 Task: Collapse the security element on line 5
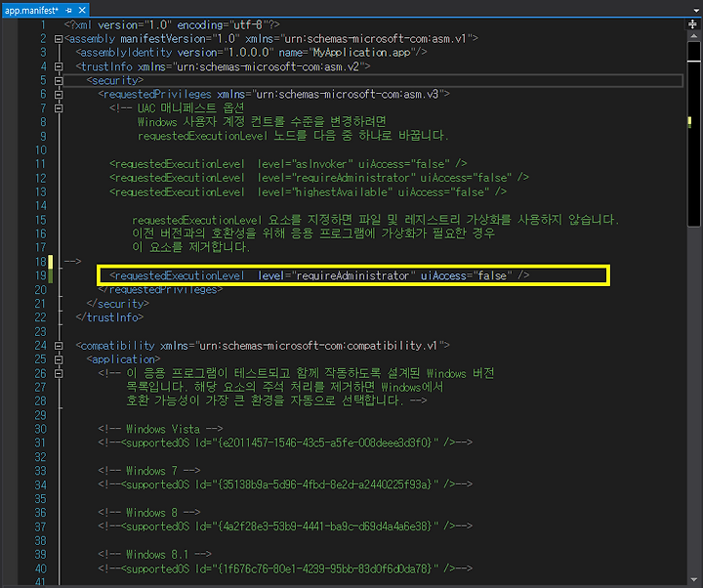point(59,81)
